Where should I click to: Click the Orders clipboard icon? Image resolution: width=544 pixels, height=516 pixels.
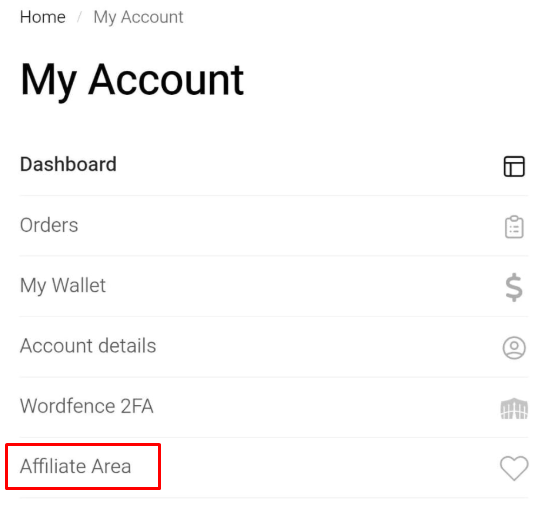[514, 227]
